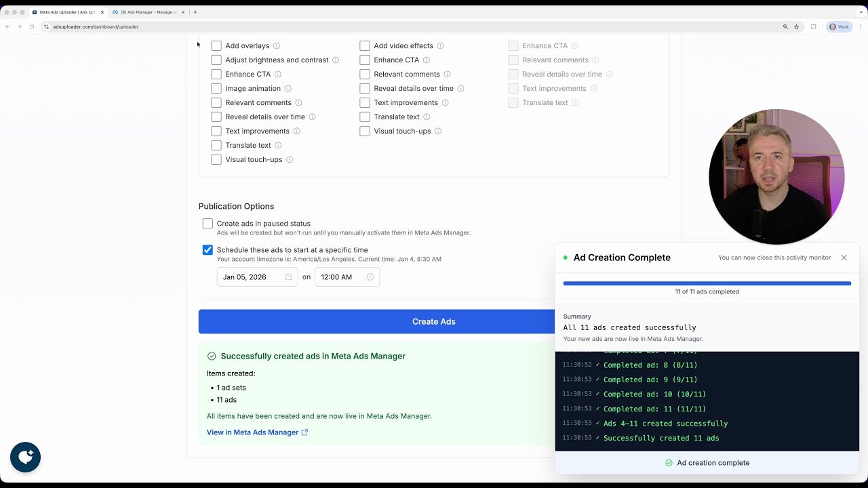Viewport: 868px width, 488px height.
Task: Open the tab search chevron in the tab strip
Action: pos(860,12)
